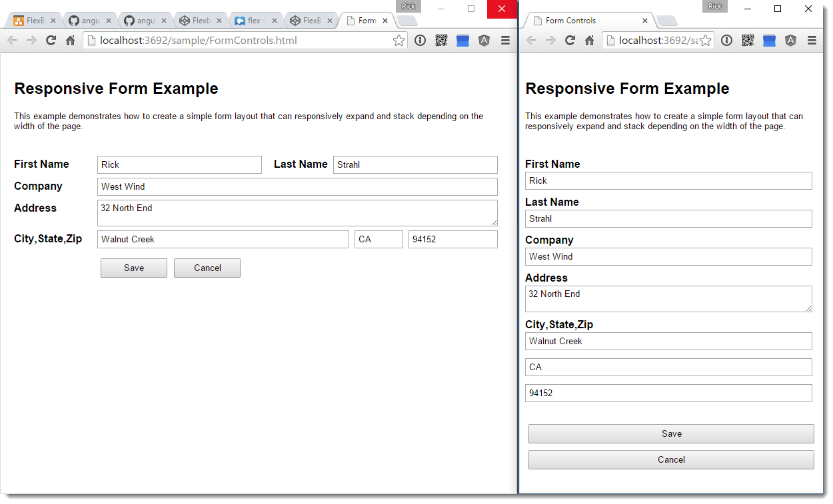Click the First Name field containing Rick

click(179, 164)
